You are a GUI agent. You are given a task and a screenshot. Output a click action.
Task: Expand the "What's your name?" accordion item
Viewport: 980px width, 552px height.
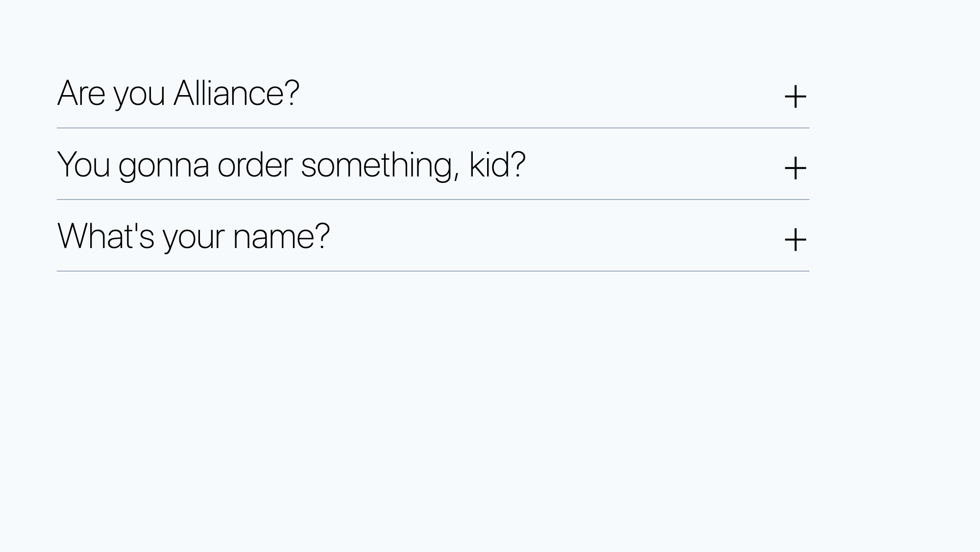click(795, 240)
